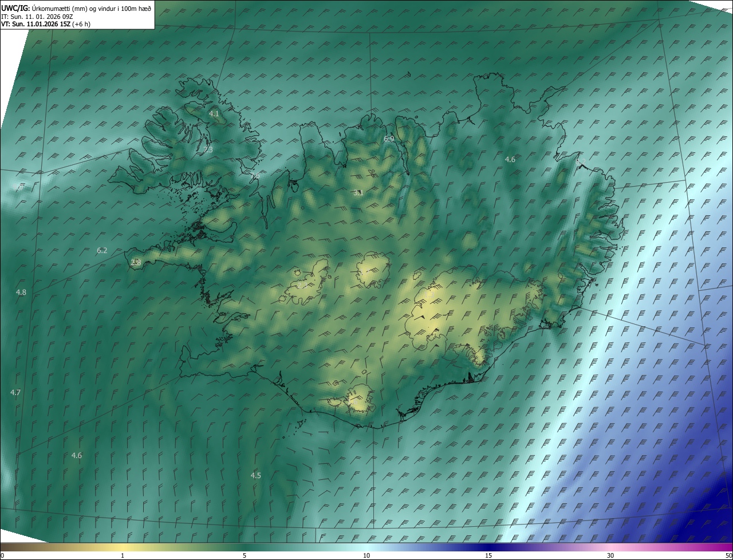Click the 2.8 value label
The height and width of the screenshot is (560, 733).
coord(136,262)
